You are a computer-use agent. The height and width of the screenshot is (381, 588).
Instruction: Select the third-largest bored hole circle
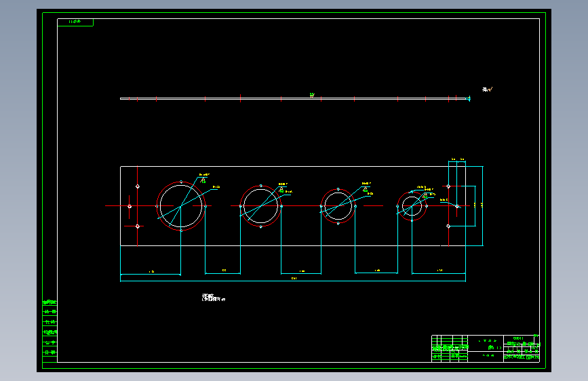click(338, 206)
